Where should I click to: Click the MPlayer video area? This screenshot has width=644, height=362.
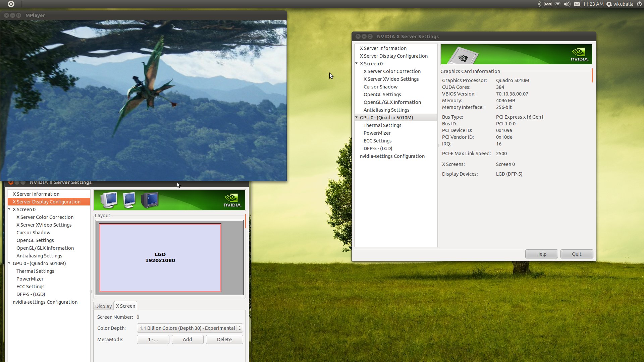(x=144, y=101)
